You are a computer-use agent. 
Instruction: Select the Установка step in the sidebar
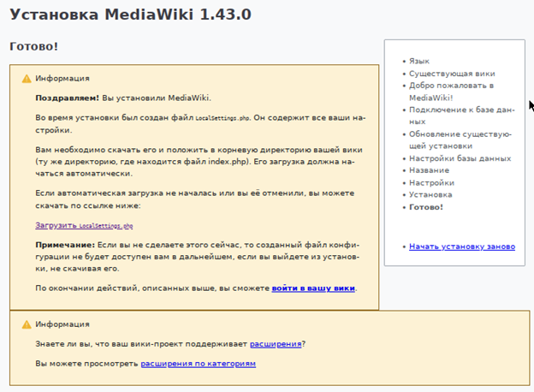click(430, 194)
